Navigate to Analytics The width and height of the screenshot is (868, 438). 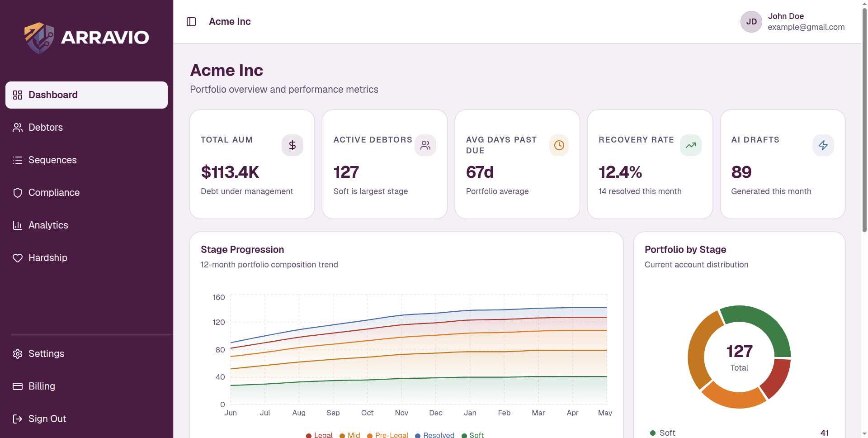coord(86,225)
